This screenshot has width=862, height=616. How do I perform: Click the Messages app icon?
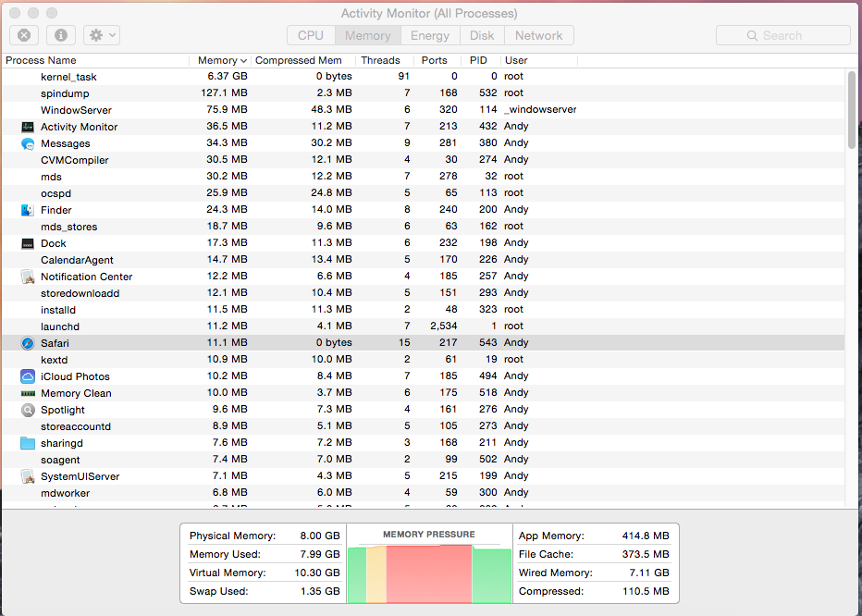[x=28, y=143]
